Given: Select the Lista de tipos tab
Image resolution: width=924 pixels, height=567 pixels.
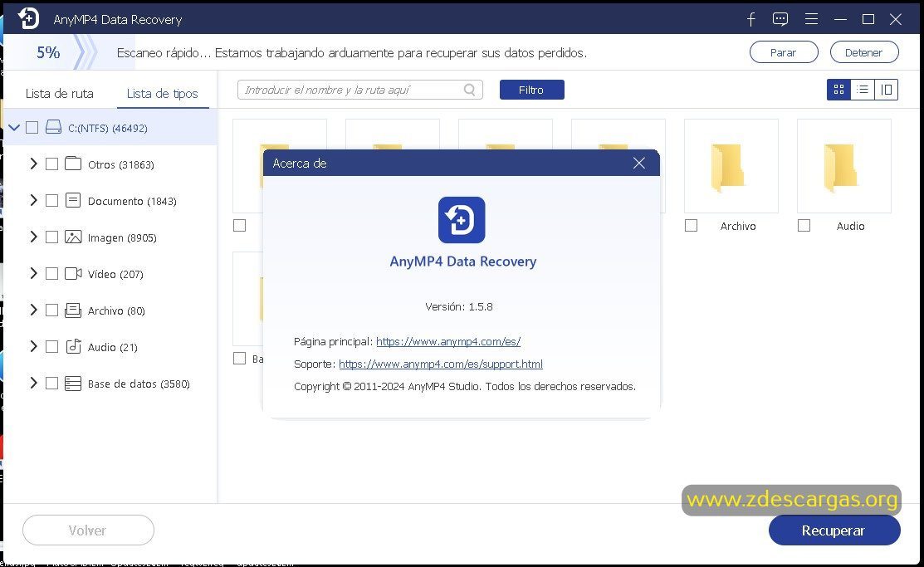Looking at the screenshot, I should [162, 93].
